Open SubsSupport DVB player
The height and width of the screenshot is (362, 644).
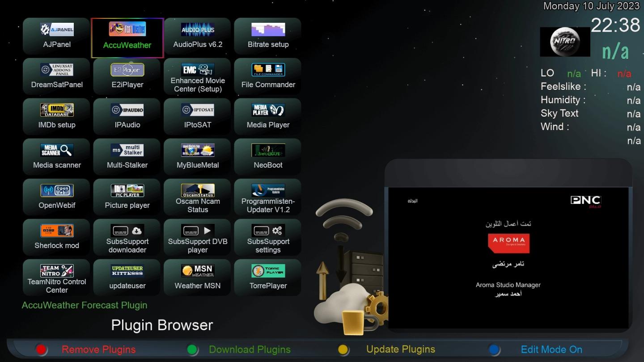(x=198, y=237)
